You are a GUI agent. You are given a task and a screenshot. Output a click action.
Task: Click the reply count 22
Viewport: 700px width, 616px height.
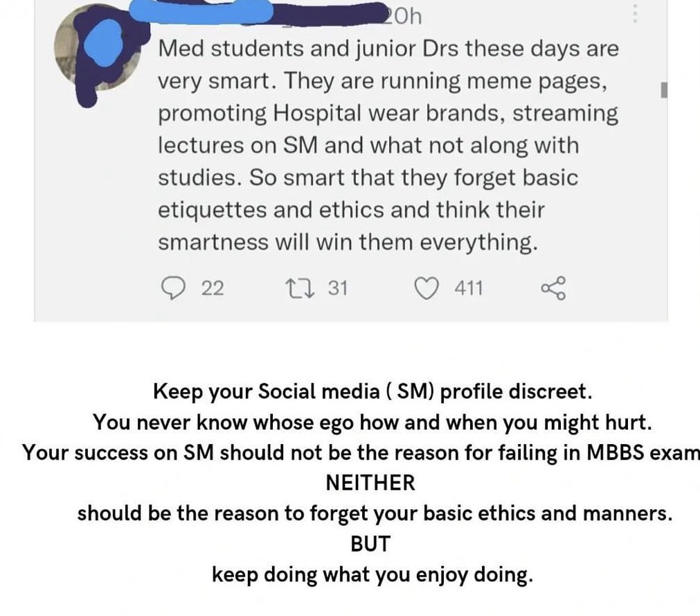click(213, 288)
